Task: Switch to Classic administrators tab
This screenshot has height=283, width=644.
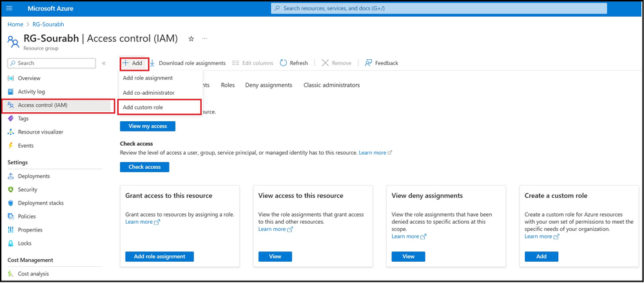Action: point(332,85)
